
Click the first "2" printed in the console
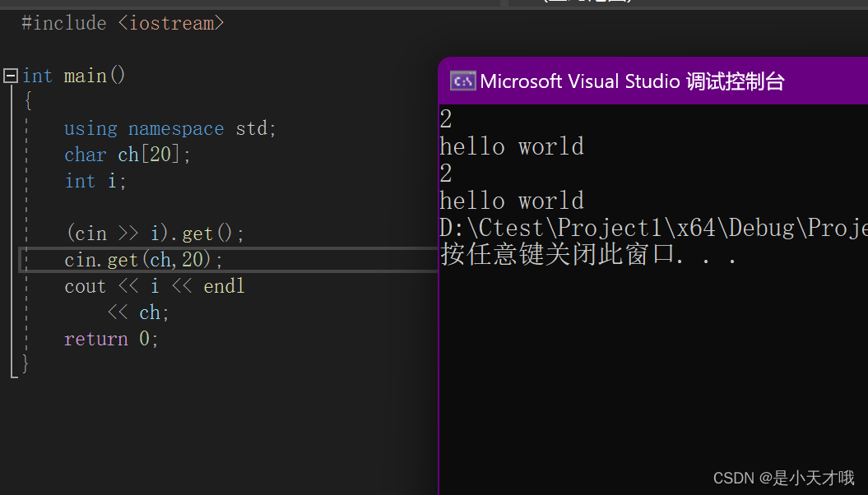coord(445,118)
